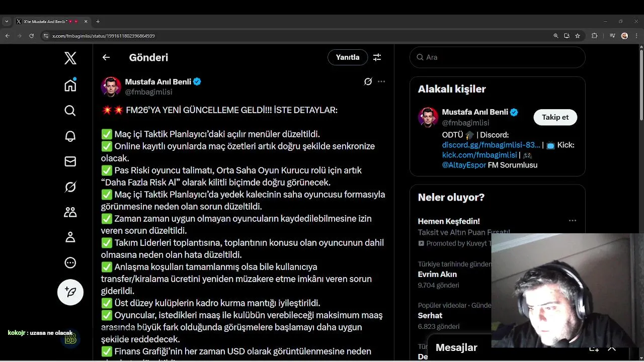Open the tab search dropdown arrow

(6, 22)
